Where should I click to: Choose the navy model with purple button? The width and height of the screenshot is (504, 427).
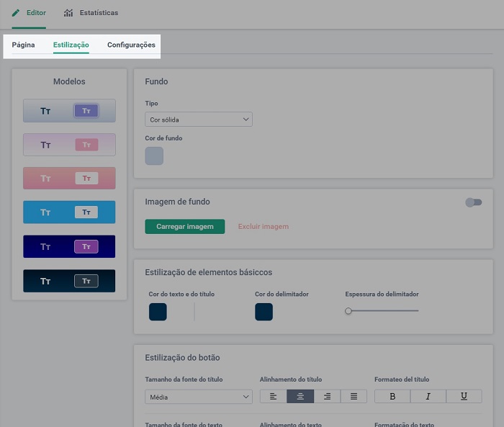point(69,246)
